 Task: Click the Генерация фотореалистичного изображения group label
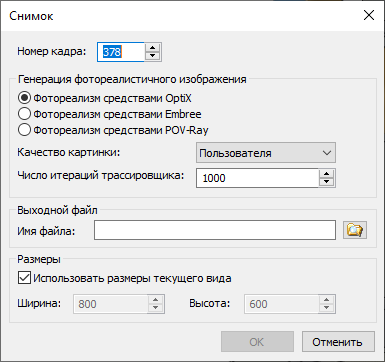click(x=132, y=79)
